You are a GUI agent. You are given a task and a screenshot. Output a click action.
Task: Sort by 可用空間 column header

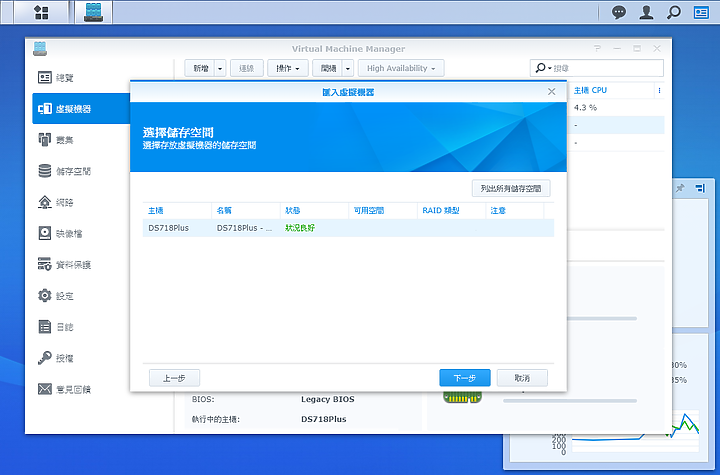[x=382, y=210]
